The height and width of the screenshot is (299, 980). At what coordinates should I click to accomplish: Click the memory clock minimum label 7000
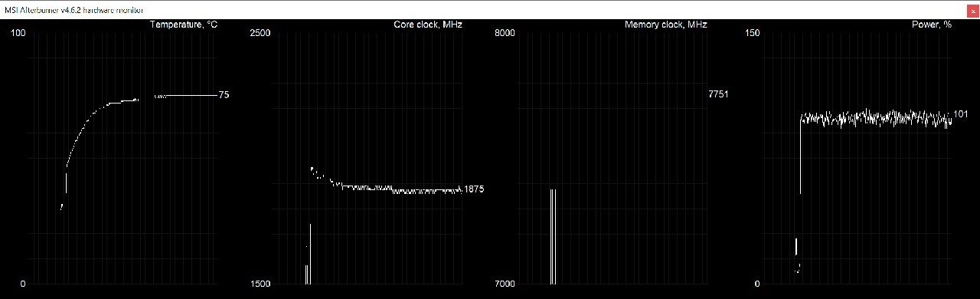505,284
